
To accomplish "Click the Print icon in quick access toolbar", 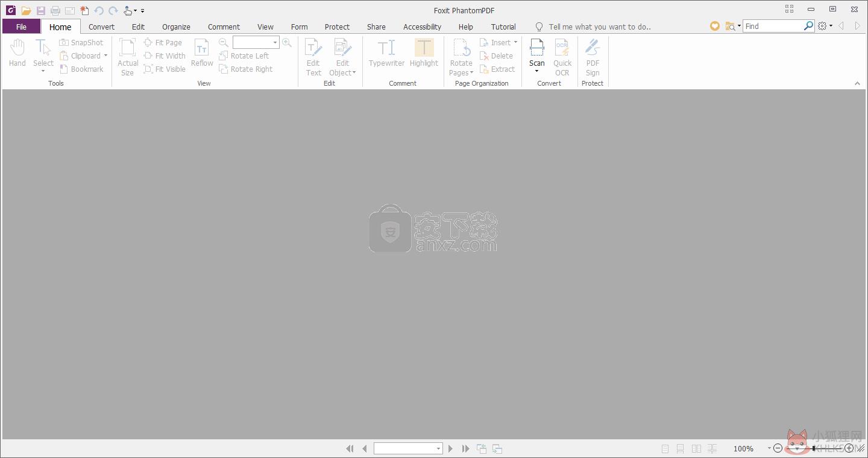I will (x=55, y=10).
